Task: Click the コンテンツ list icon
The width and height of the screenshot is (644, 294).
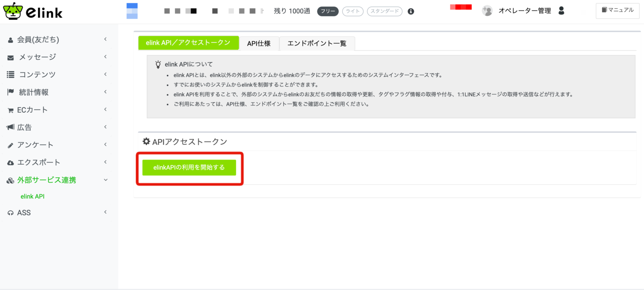Action: click(x=10, y=75)
